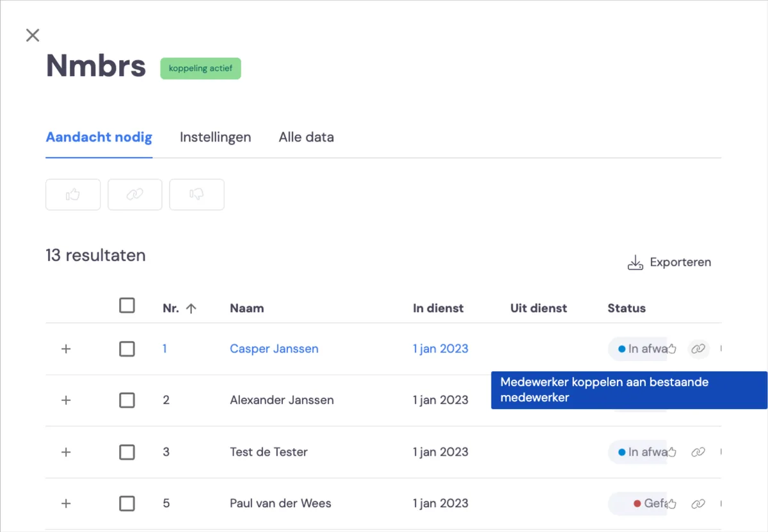
Task: Expand the Paul van der Wees row
Action: [x=66, y=504]
